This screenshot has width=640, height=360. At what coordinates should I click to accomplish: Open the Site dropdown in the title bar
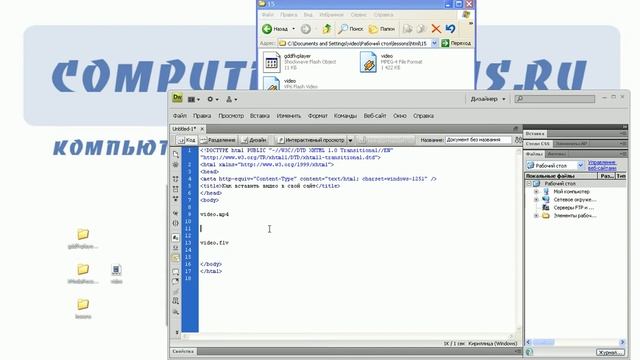(231, 99)
